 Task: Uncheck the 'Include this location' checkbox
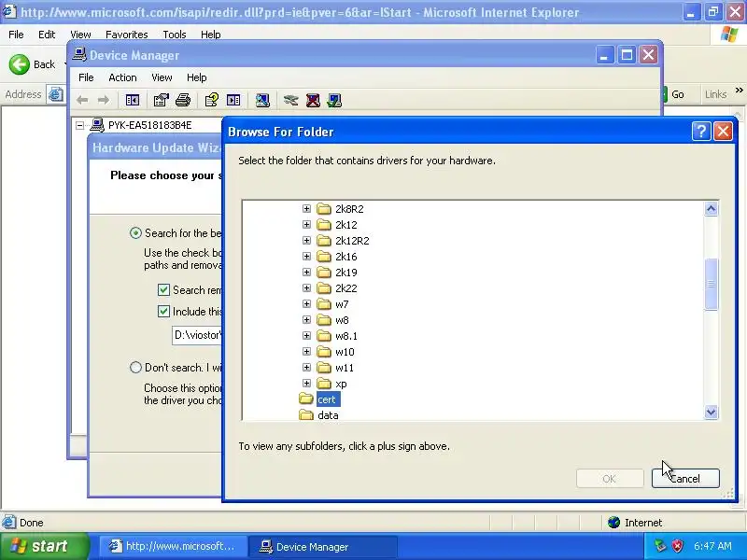163,312
